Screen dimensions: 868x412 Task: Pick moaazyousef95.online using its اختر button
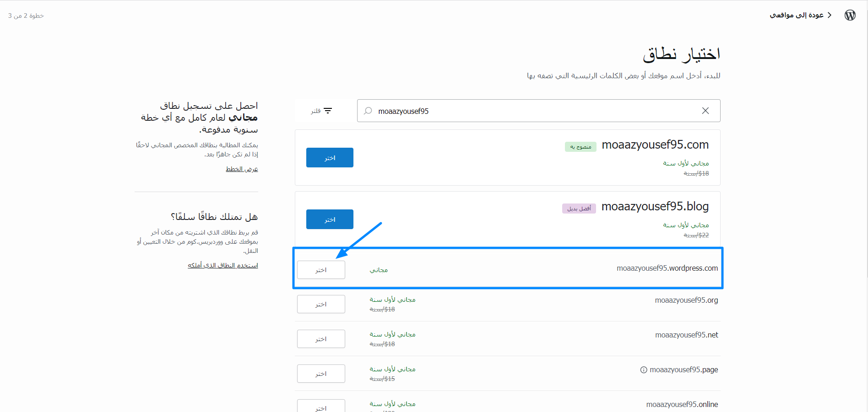pos(321,406)
